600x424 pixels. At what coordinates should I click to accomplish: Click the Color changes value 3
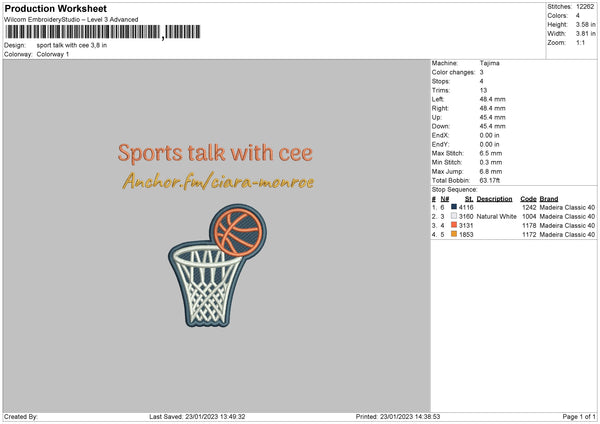tap(481, 72)
